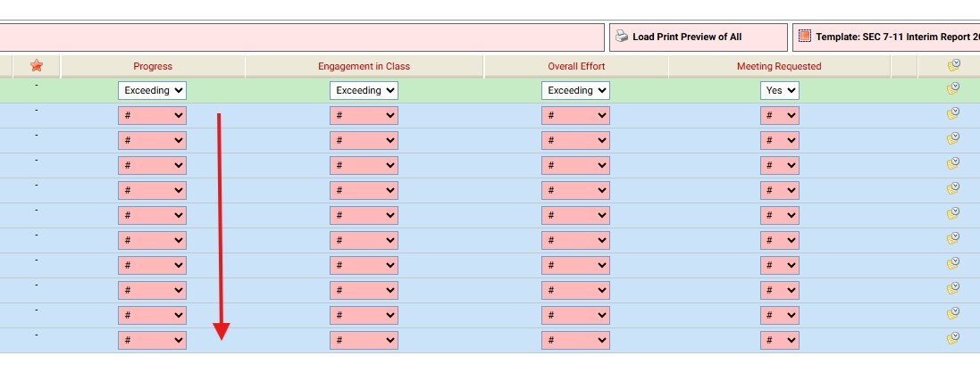Open Meeting Requested dropdown showing Yes

779,90
